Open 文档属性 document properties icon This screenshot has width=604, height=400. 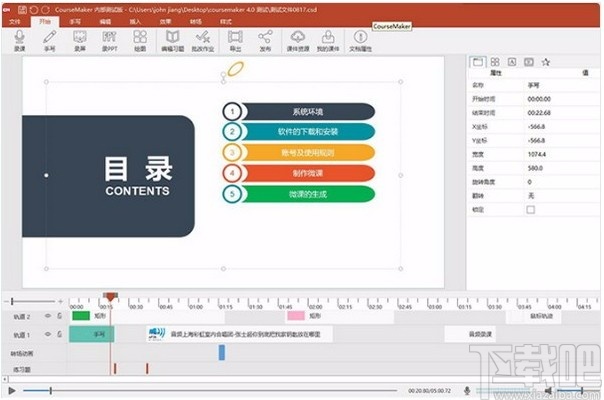[360, 40]
